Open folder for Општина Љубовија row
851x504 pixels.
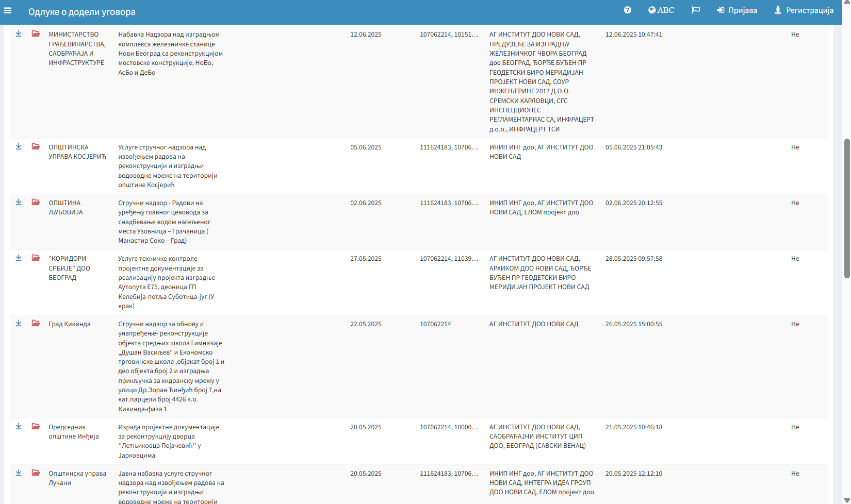[x=36, y=203]
